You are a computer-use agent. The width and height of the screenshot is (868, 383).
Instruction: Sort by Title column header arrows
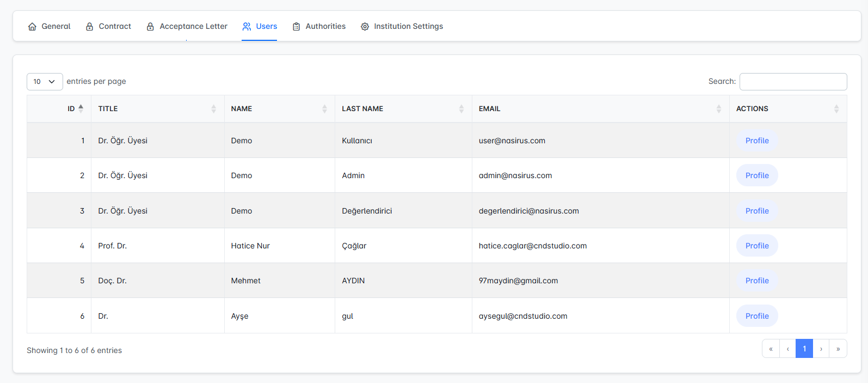[x=213, y=109]
